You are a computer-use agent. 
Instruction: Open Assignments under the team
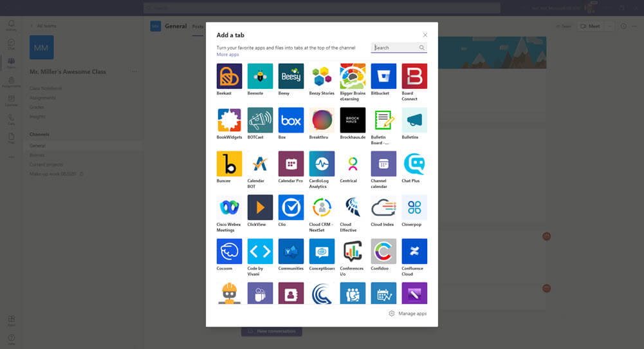(42, 98)
